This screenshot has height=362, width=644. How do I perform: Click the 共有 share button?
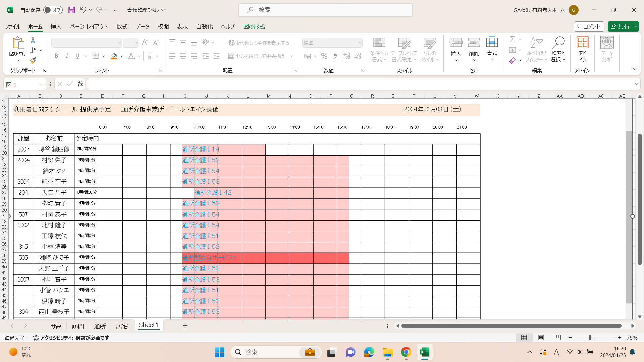(x=620, y=26)
